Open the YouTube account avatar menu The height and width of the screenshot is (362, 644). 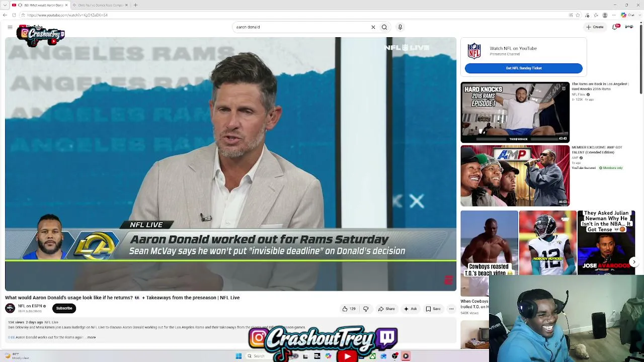[x=629, y=27]
